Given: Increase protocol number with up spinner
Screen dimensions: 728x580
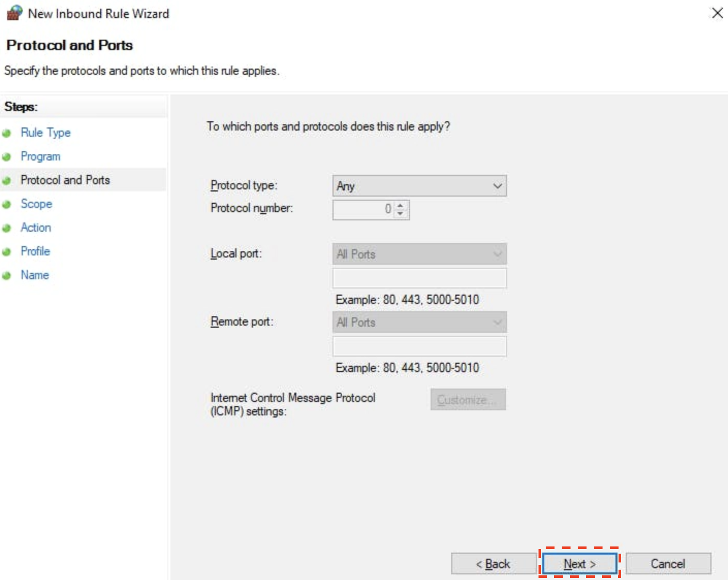Looking at the screenshot, I should [401, 205].
